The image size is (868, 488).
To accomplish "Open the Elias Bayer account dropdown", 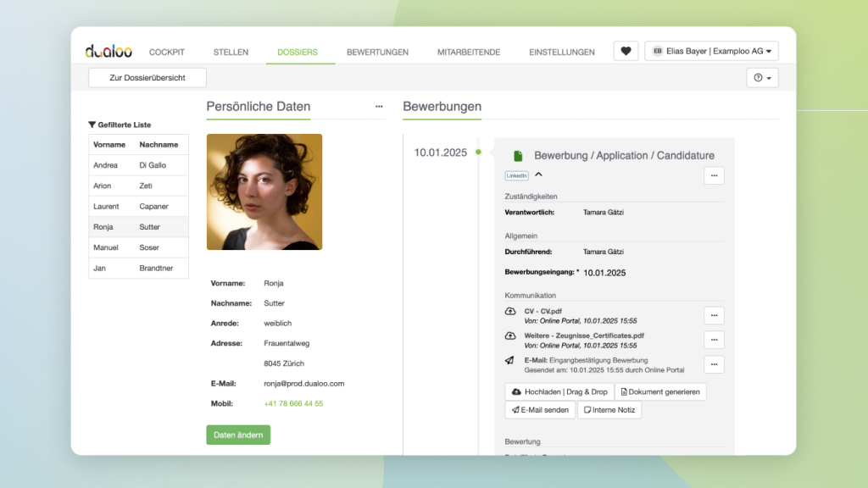I will pyautogui.click(x=712, y=51).
